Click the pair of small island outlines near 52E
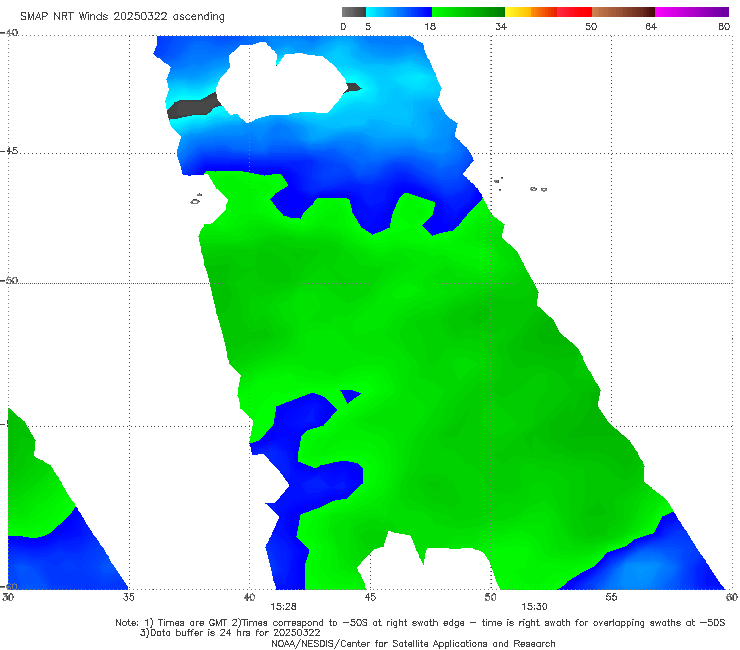 coord(538,189)
